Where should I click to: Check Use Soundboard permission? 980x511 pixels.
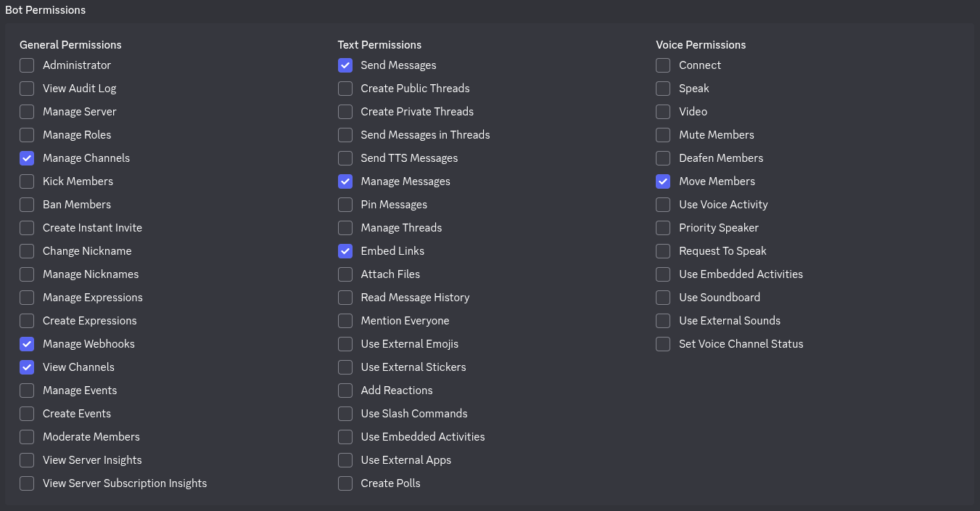662,297
